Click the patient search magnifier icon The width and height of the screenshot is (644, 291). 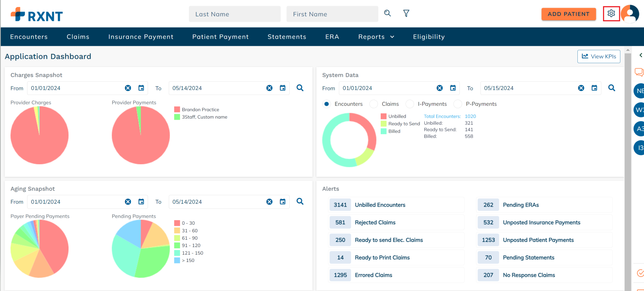[x=387, y=14]
